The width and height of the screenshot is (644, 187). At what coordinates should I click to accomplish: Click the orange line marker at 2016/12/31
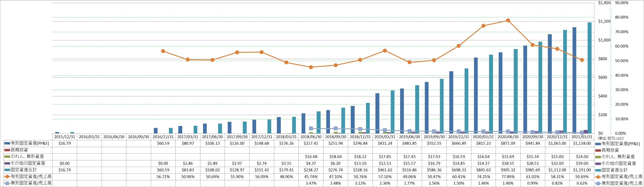163,51
